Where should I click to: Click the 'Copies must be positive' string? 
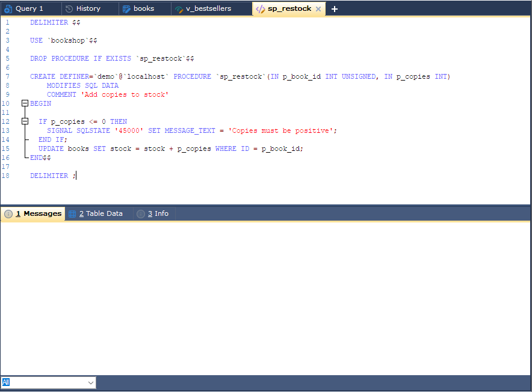pyautogui.click(x=280, y=130)
